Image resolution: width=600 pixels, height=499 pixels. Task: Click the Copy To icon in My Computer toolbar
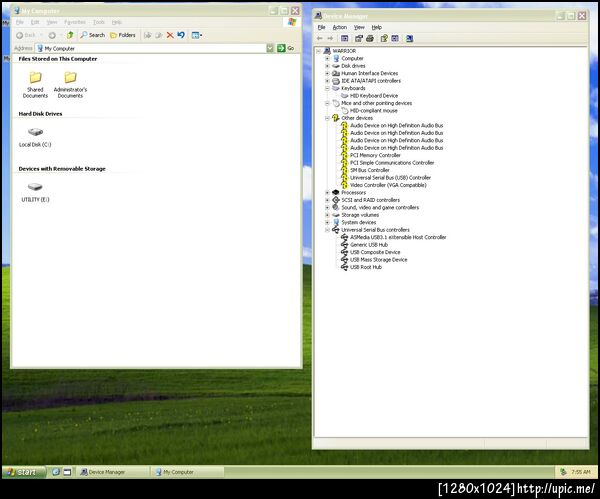[159, 35]
